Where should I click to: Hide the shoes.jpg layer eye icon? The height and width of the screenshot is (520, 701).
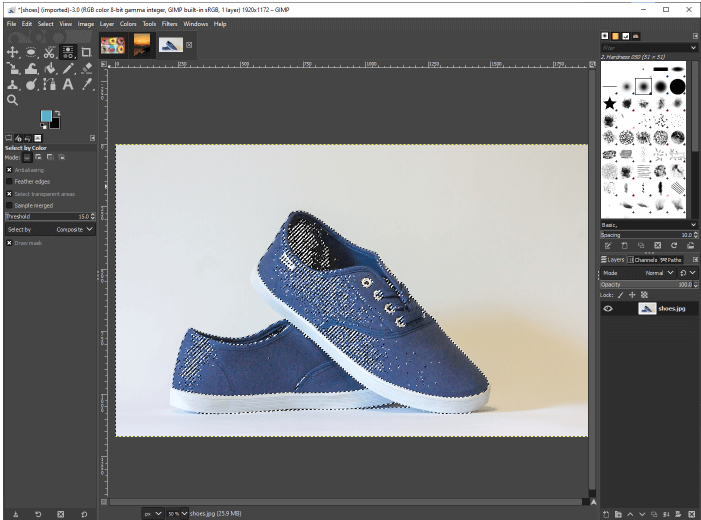(x=608, y=309)
